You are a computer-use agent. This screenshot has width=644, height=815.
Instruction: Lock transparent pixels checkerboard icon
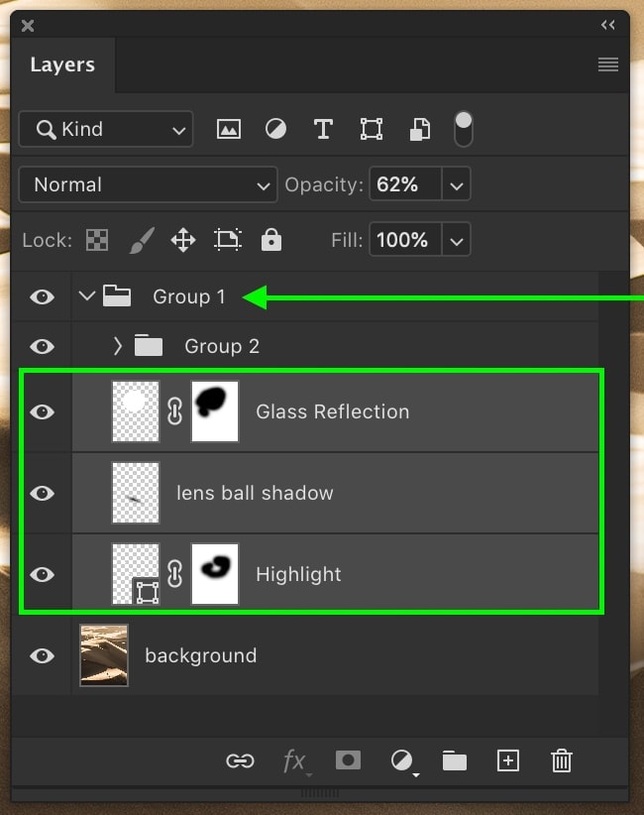click(x=97, y=240)
